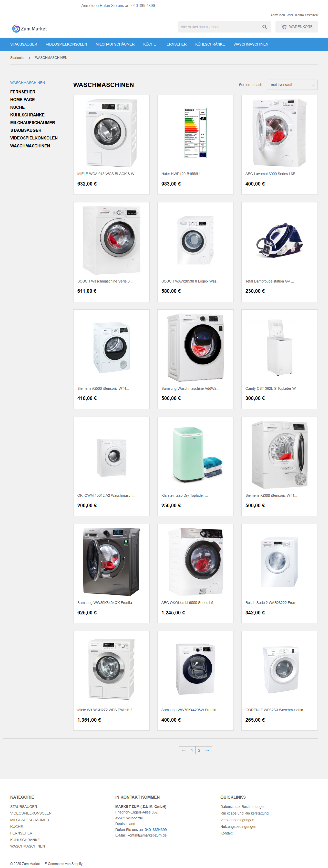Open Haier HWD120-B1558U energy label thumbnail
The height and width of the screenshot is (868, 328).
[x=195, y=133]
